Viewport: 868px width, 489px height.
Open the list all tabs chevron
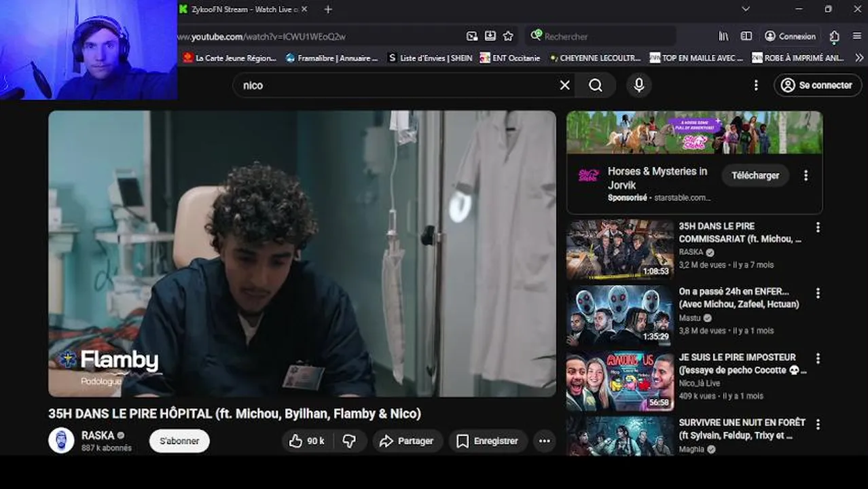coord(745,10)
